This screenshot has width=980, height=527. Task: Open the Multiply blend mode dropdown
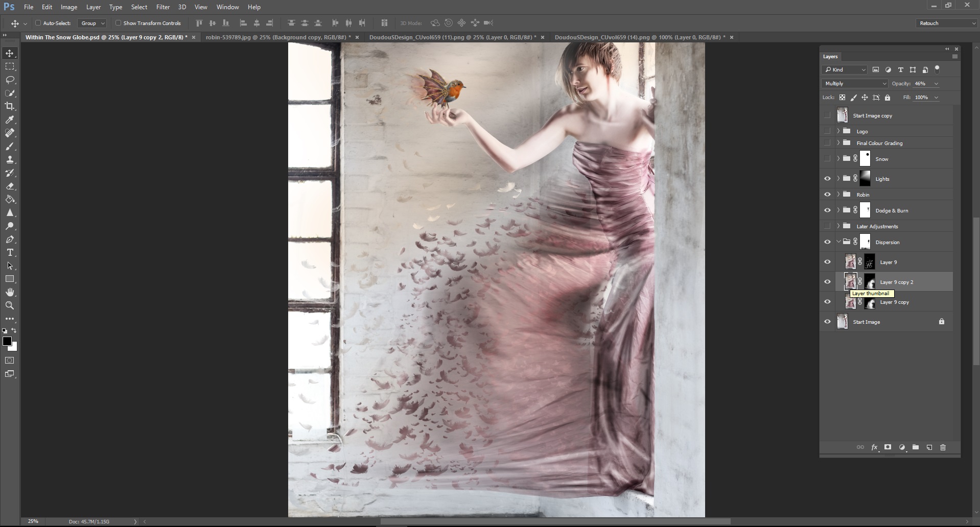coord(854,83)
